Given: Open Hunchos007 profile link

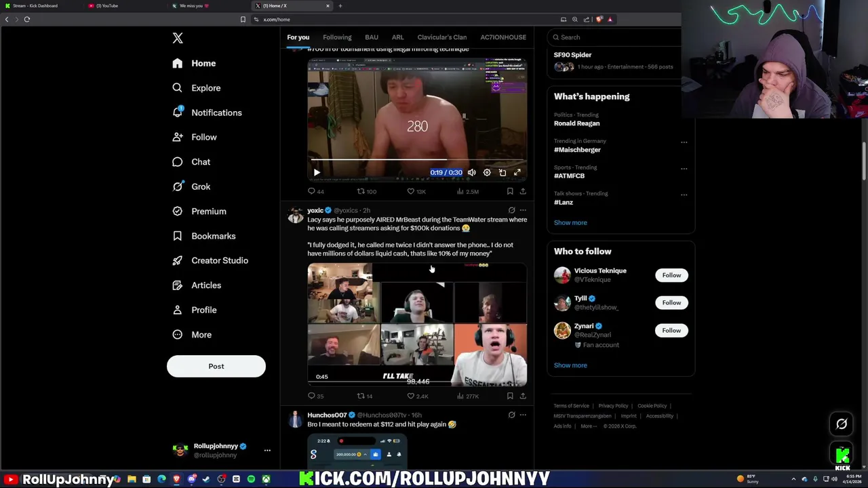Looking at the screenshot, I should pos(327,415).
